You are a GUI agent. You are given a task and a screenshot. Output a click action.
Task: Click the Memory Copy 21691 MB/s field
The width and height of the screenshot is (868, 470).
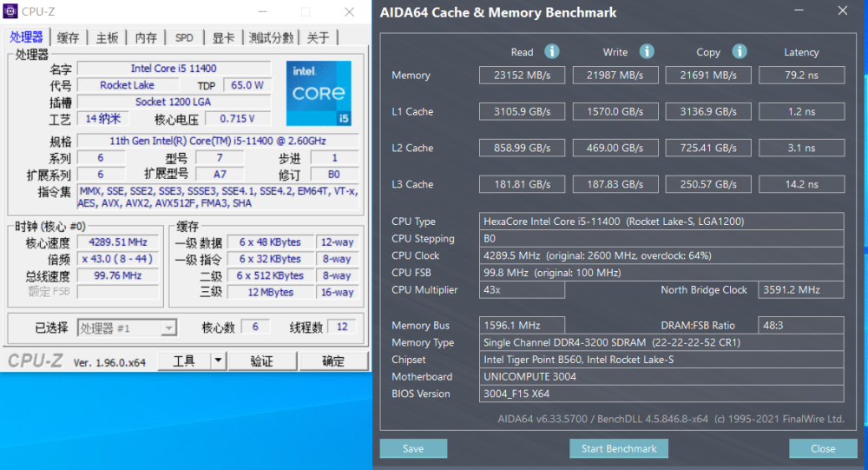coord(708,75)
